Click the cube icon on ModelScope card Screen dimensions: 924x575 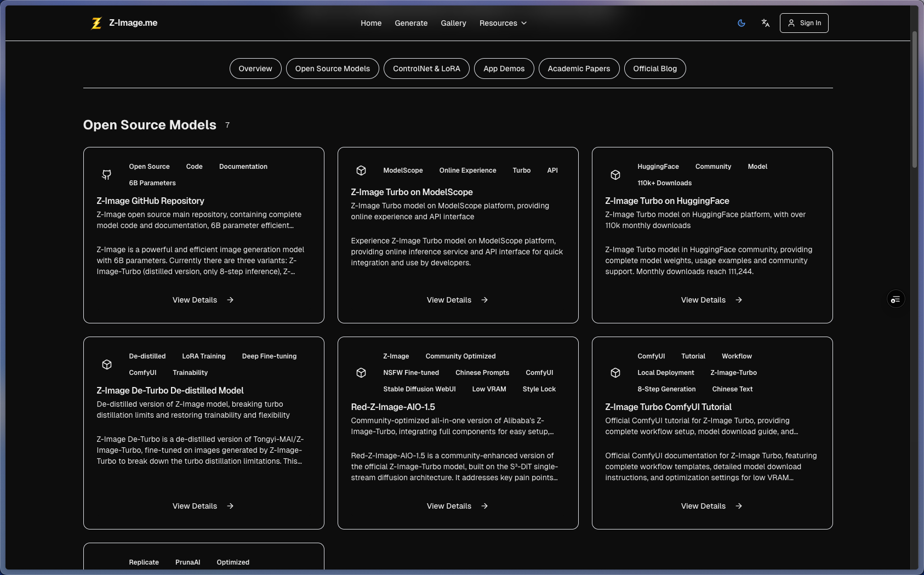click(x=361, y=170)
